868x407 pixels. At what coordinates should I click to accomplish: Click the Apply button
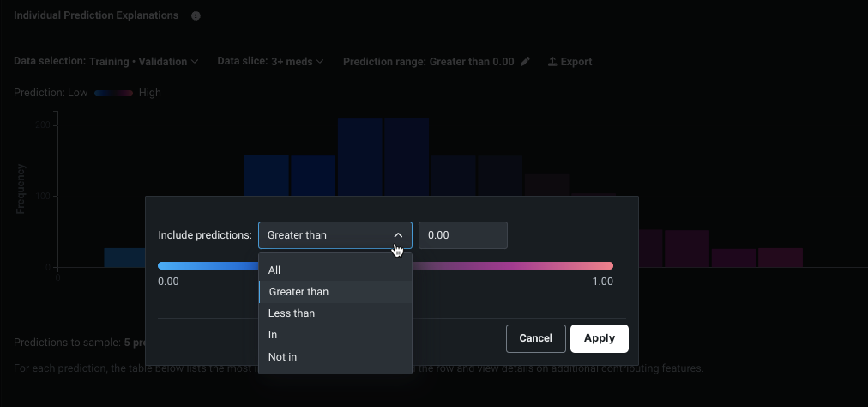pyautogui.click(x=600, y=338)
